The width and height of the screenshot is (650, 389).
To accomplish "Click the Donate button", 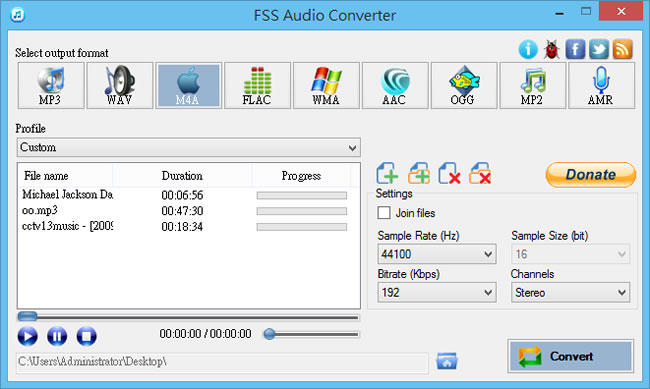I will click(x=591, y=175).
